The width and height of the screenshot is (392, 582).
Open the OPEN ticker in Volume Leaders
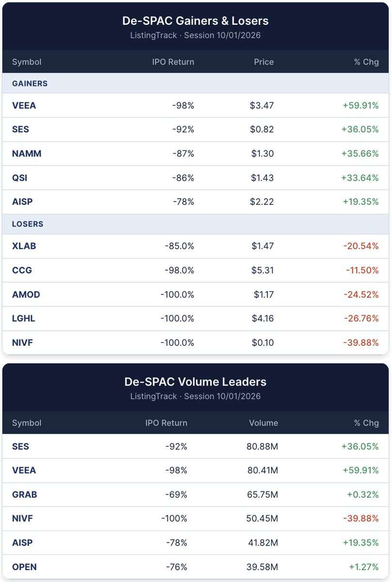click(24, 567)
